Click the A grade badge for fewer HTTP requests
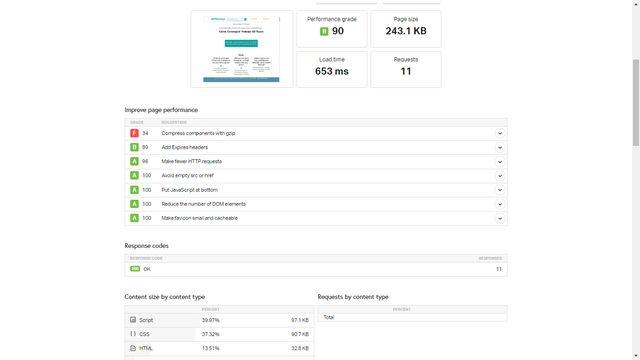Viewport: 640px width, 360px height. coord(134,161)
